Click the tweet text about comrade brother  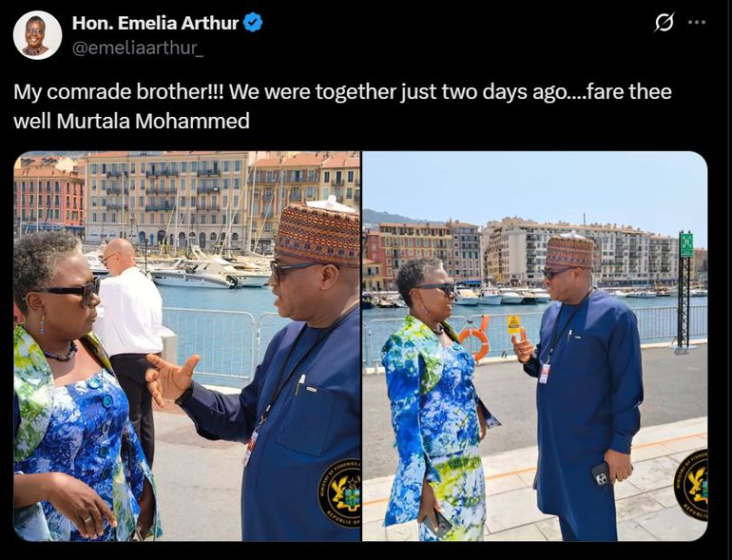tap(342, 106)
